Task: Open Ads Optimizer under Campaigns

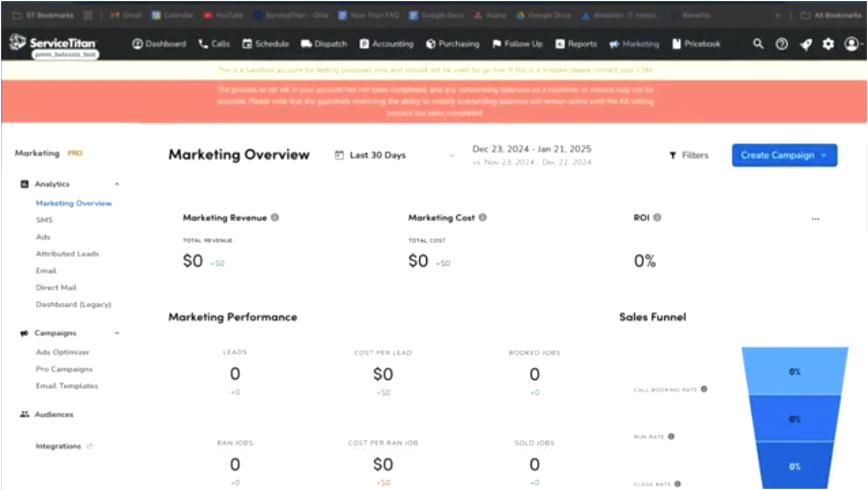Action: [x=62, y=352]
